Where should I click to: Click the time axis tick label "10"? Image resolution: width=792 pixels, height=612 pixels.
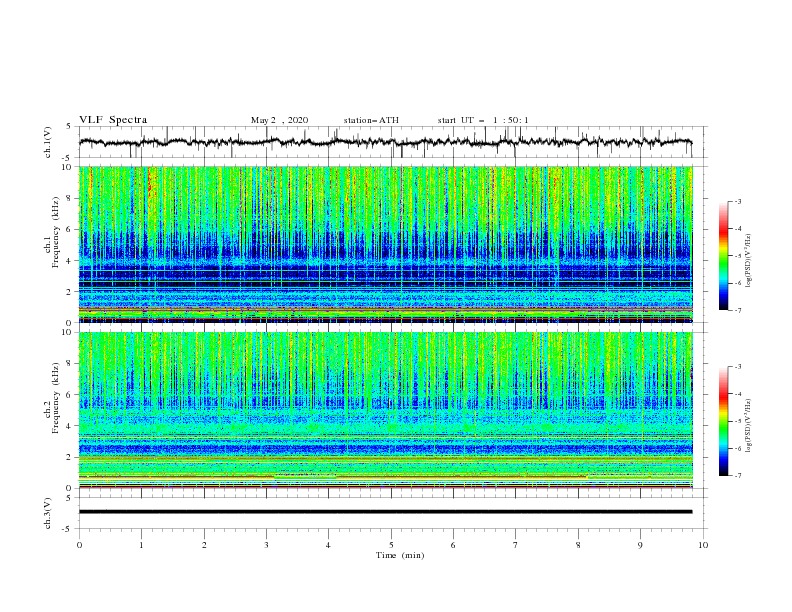pos(703,545)
